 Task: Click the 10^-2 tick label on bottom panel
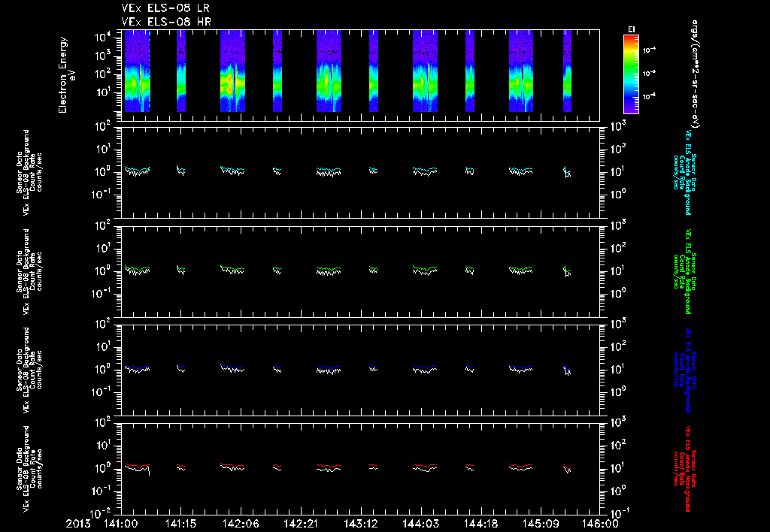click(x=101, y=513)
